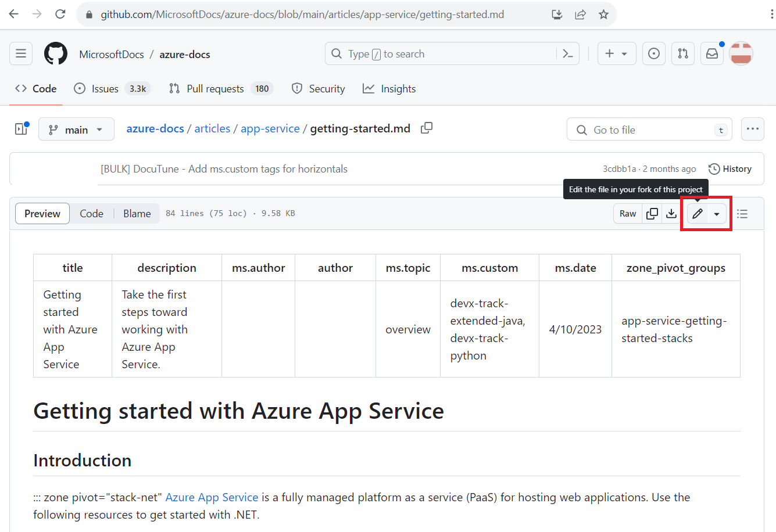The image size is (776, 532).
Task: Switch to the Blame tab
Action: click(137, 213)
